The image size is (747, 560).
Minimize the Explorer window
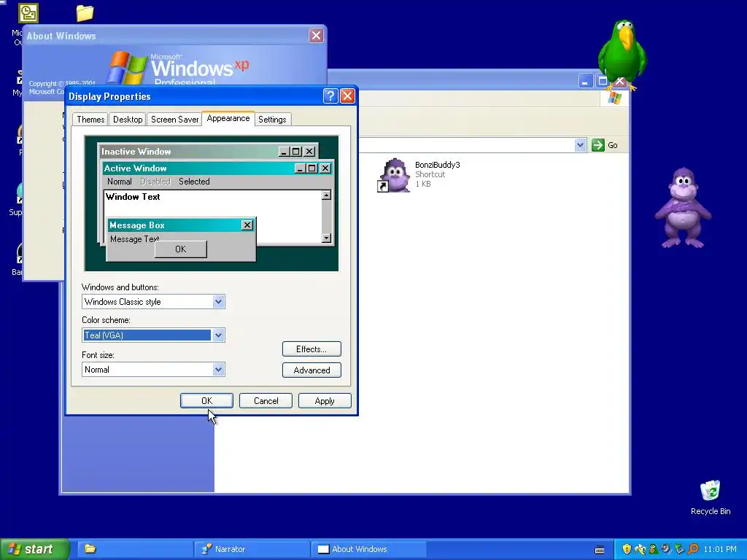click(x=586, y=81)
